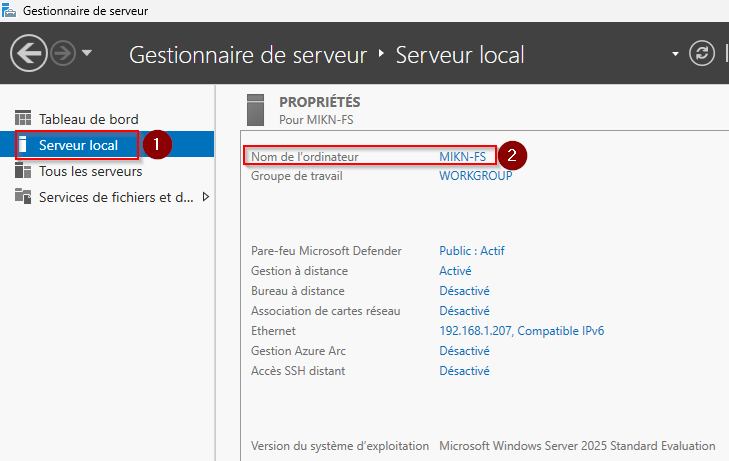
Task: Click the Gestionnaire de serveur breadcrumb
Action: [x=248, y=55]
